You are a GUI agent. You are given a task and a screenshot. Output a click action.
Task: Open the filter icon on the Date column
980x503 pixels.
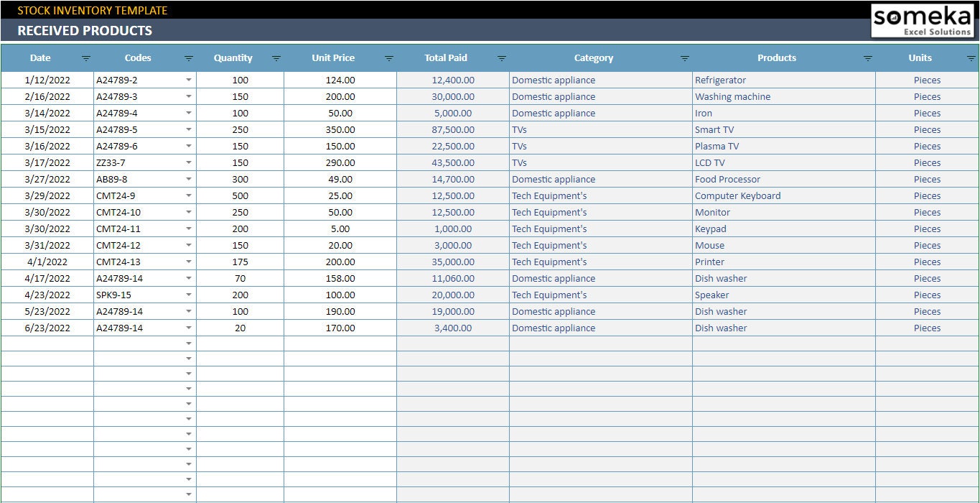(85, 57)
